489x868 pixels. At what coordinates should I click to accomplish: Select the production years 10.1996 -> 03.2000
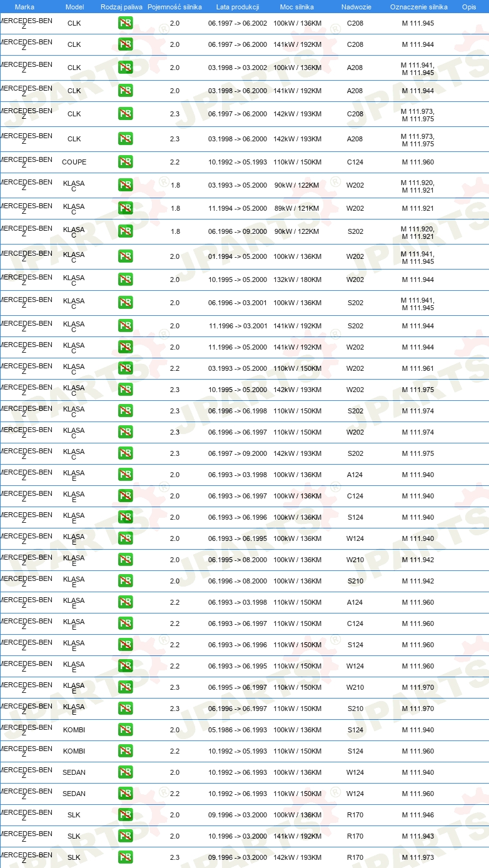pos(238,836)
